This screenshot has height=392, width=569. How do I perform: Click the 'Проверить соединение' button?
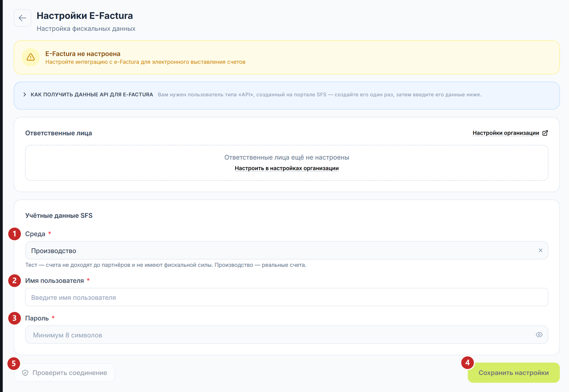(x=64, y=373)
